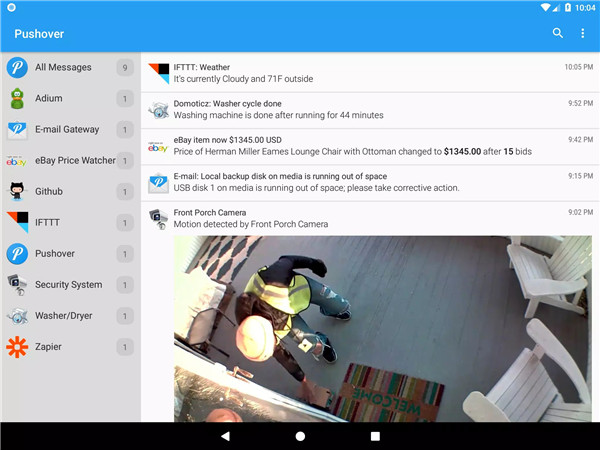
Task: Open the search magnifier in the toolbar
Action: tap(558, 33)
